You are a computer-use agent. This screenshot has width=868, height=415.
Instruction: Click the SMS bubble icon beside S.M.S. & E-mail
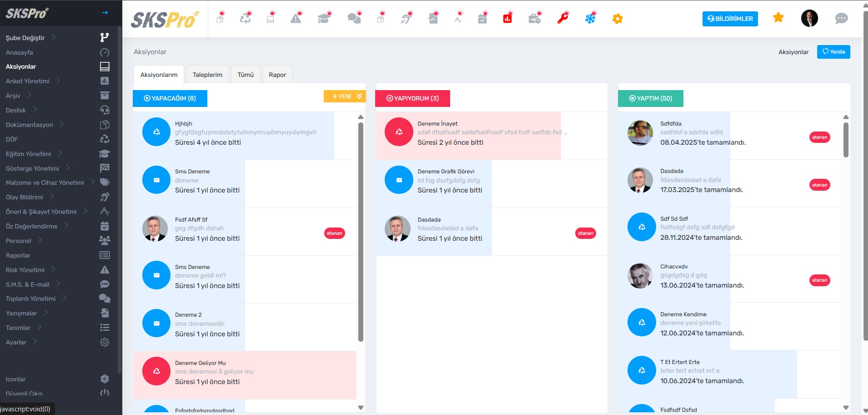[x=105, y=284]
